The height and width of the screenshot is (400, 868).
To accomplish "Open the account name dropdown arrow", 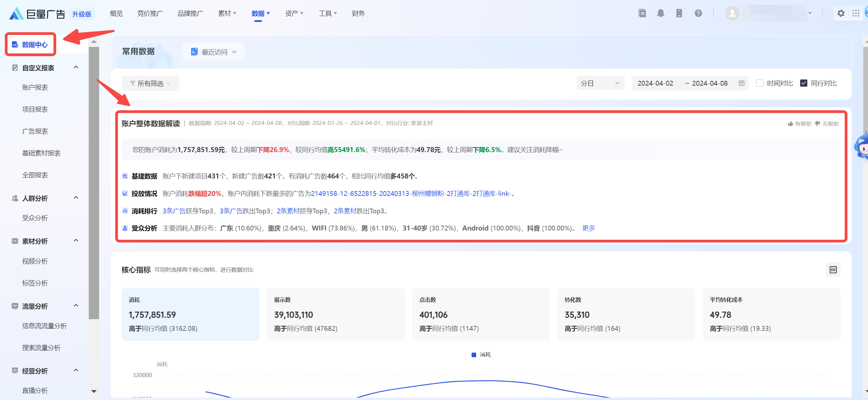I will pos(810,13).
